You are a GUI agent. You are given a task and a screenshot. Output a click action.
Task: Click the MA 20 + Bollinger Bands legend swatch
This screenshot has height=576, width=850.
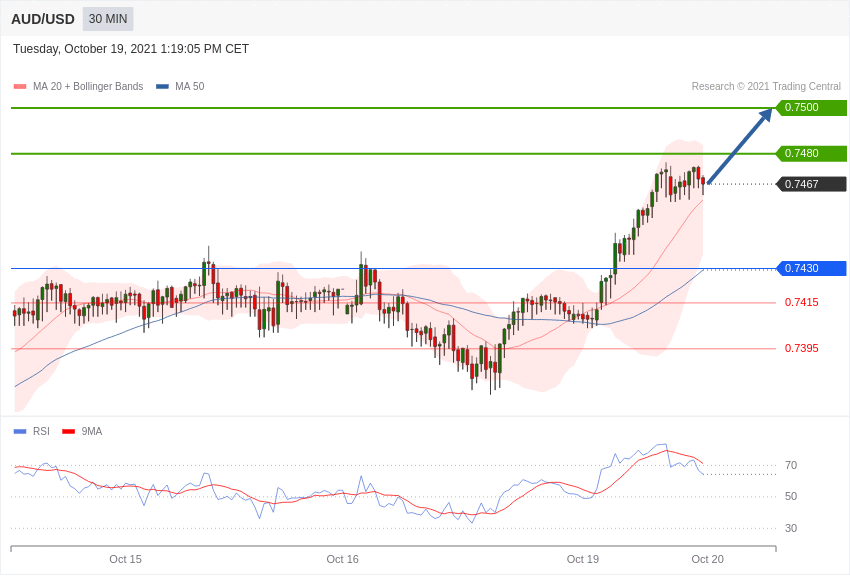point(20,86)
